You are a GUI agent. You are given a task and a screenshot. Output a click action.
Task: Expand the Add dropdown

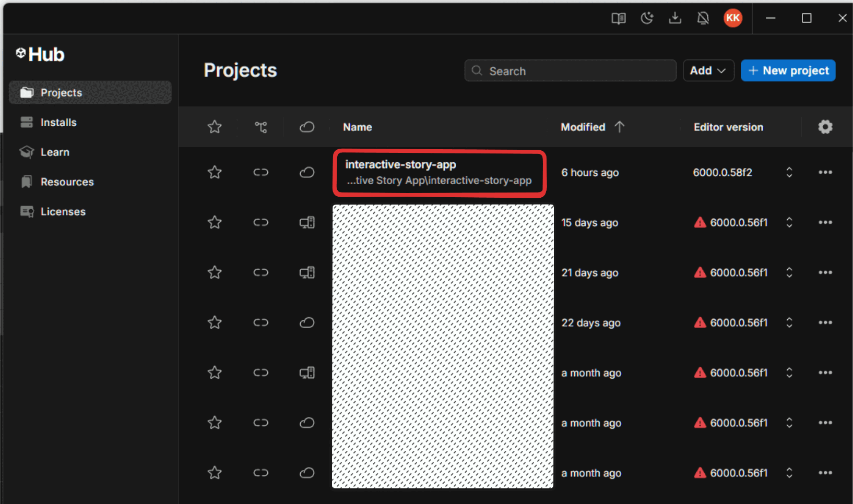tap(708, 70)
